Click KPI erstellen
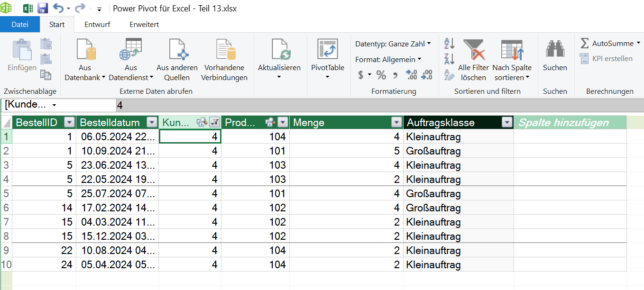 coord(606,59)
